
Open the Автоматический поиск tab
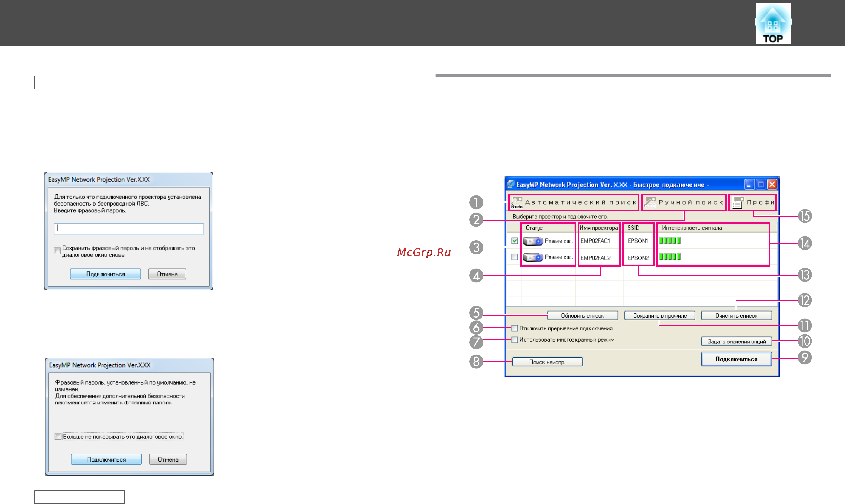pyautogui.click(x=574, y=202)
